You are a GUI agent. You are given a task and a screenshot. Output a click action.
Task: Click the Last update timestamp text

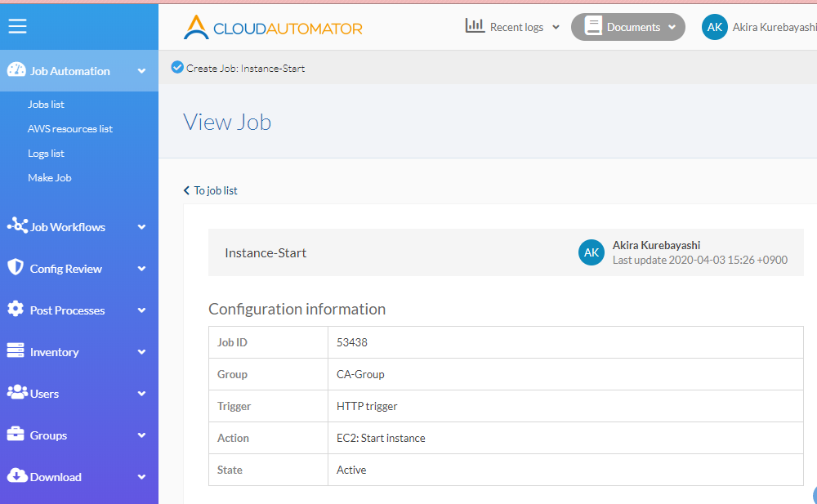click(x=700, y=260)
